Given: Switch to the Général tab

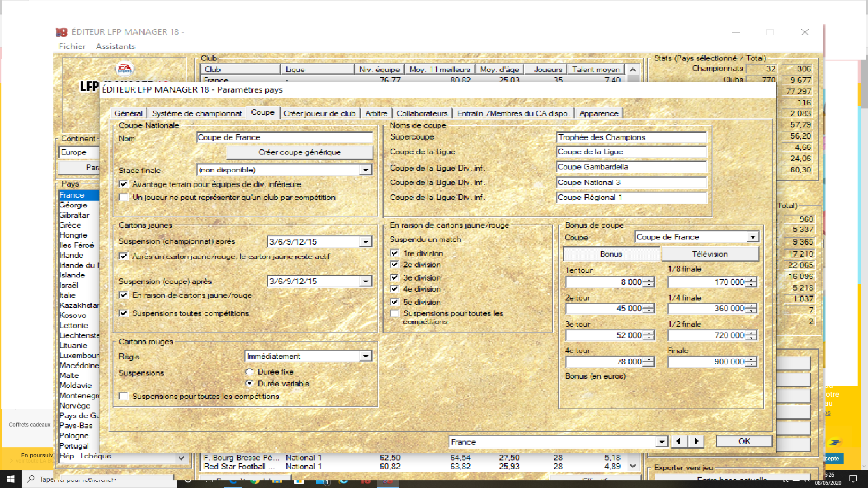Looking at the screenshot, I should pyautogui.click(x=128, y=113).
